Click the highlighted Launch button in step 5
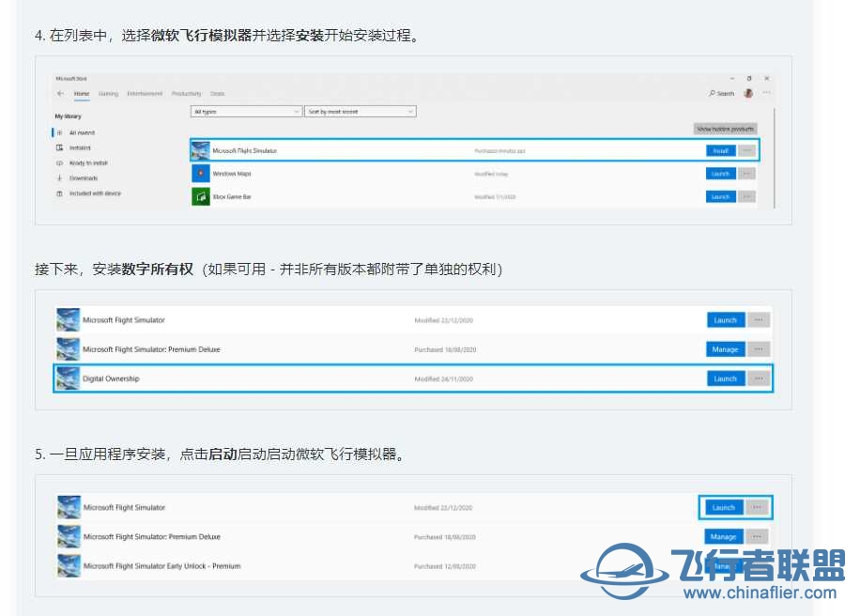The image size is (860, 616). pyautogui.click(x=724, y=507)
